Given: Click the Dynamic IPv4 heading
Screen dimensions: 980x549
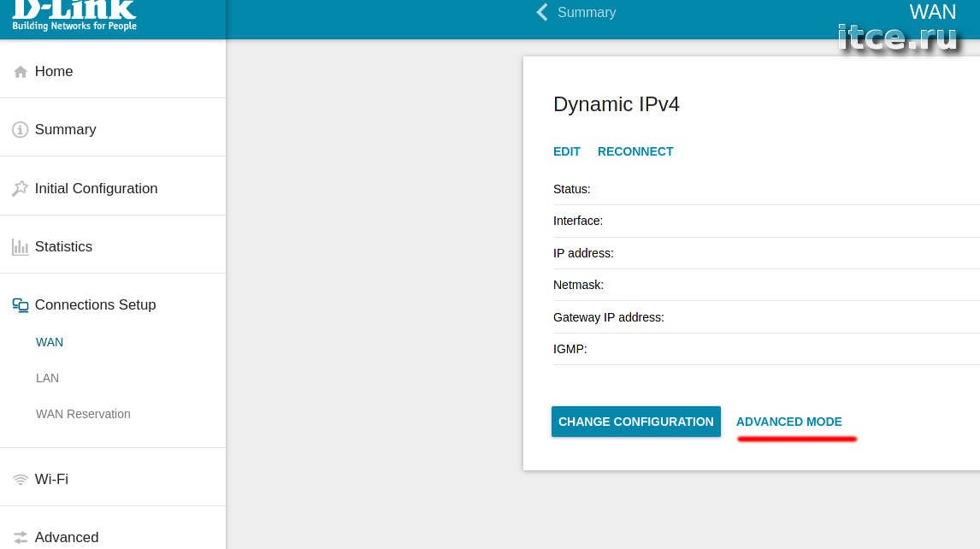Looking at the screenshot, I should coord(617,103).
